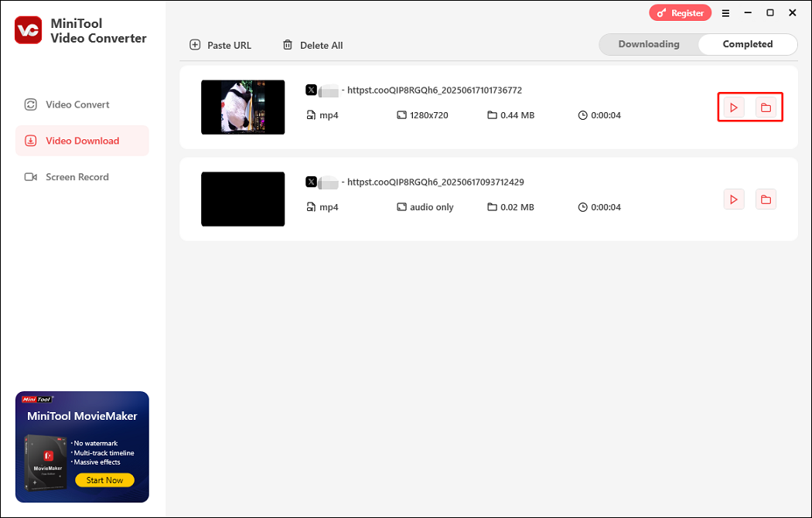Select Video Download in the sidebar
812x518 pixels.
82,141
